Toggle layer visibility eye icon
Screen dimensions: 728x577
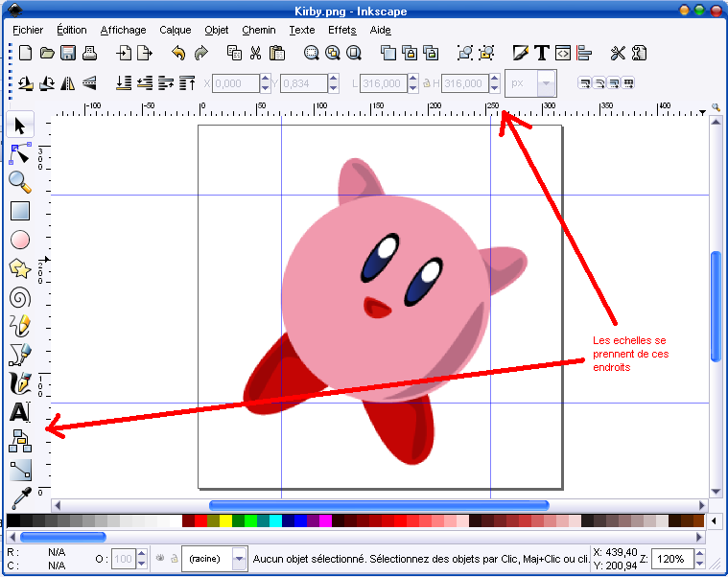pos(160,558)
